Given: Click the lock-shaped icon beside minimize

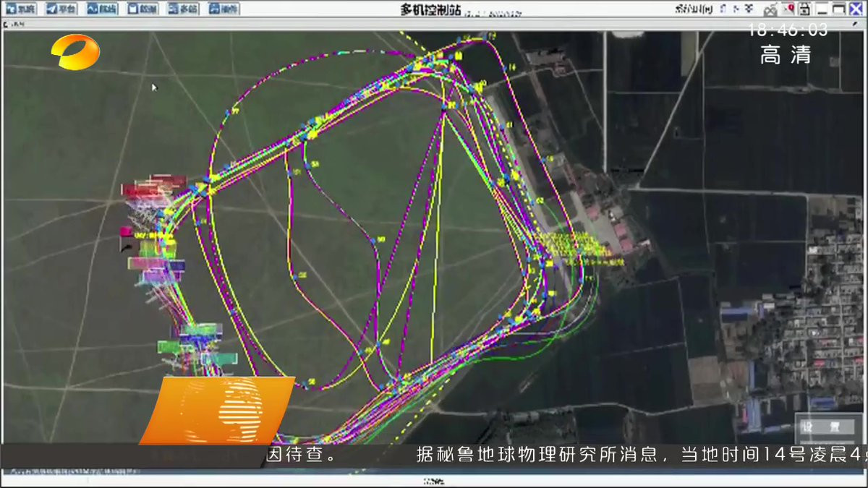Looking at the screenshot, I should click(805, 9).
